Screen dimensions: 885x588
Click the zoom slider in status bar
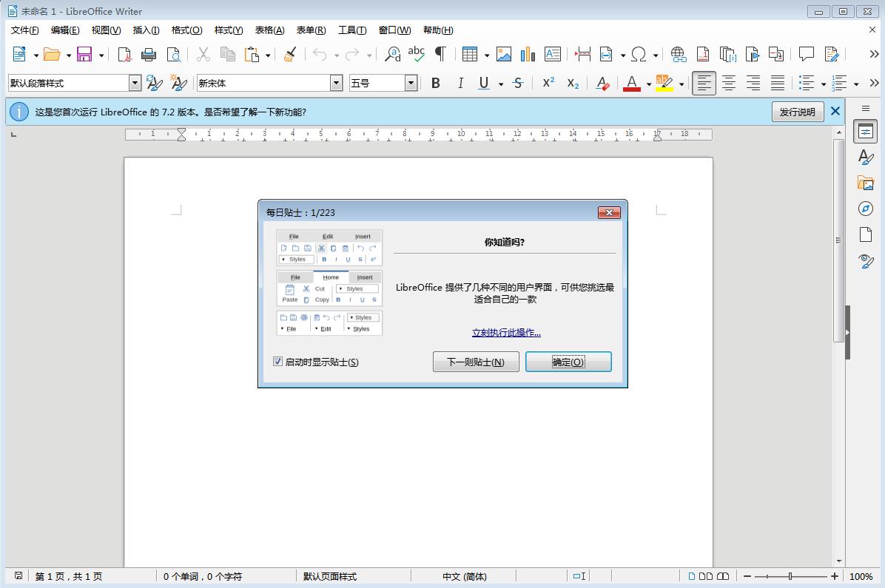click(x=790, y=576)
